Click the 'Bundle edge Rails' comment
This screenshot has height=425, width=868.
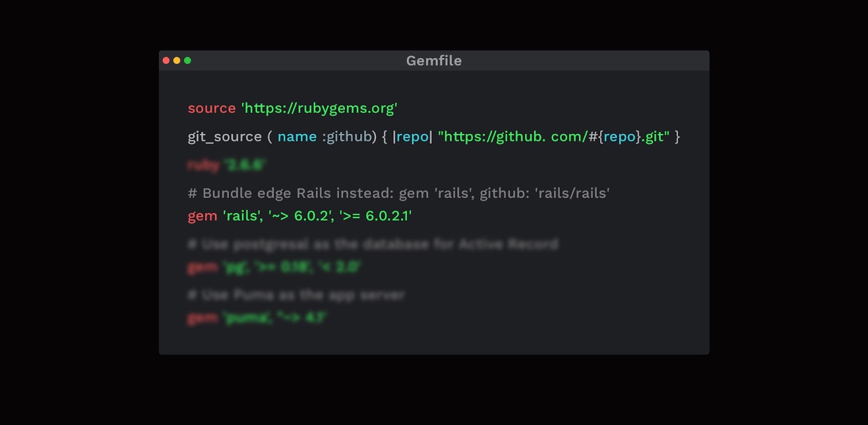399,193
